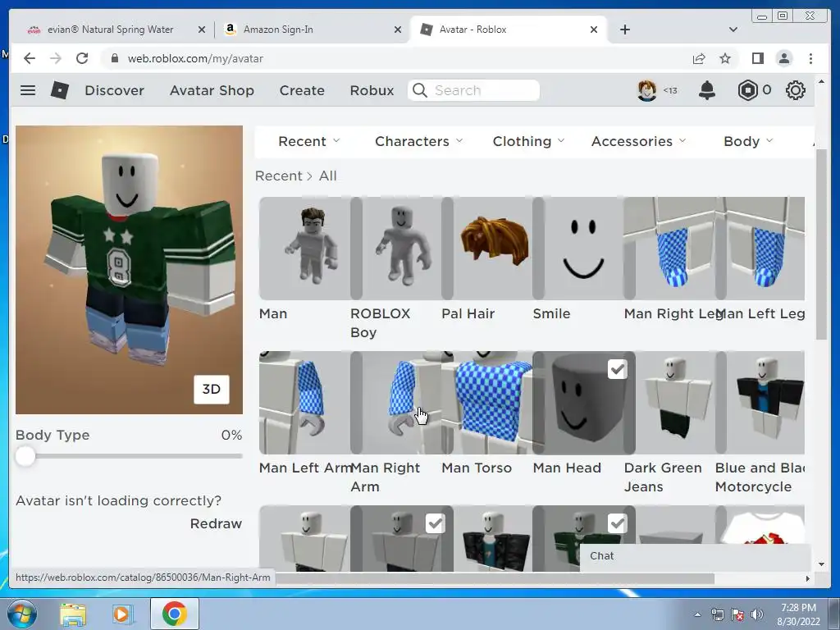Click the Roblox logo icon
Viewport: 840px width, 630px height.
click(59, 90)
